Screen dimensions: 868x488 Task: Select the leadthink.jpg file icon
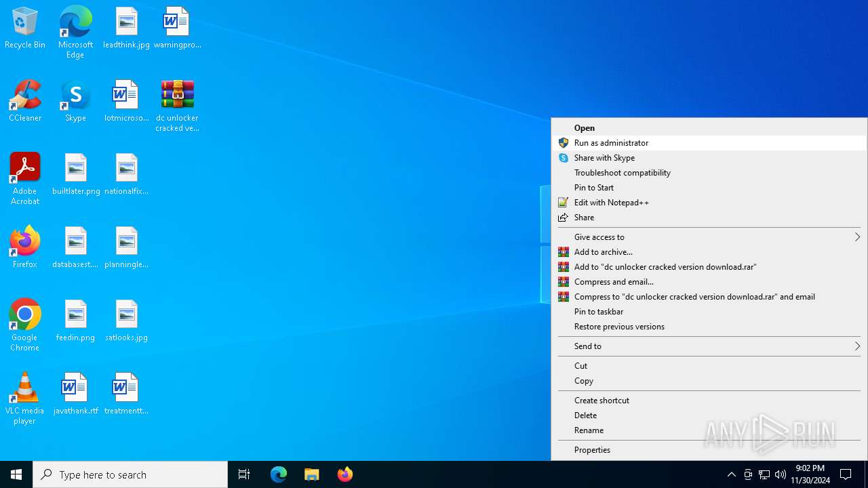pyautogui.click(x=126, y=28)
